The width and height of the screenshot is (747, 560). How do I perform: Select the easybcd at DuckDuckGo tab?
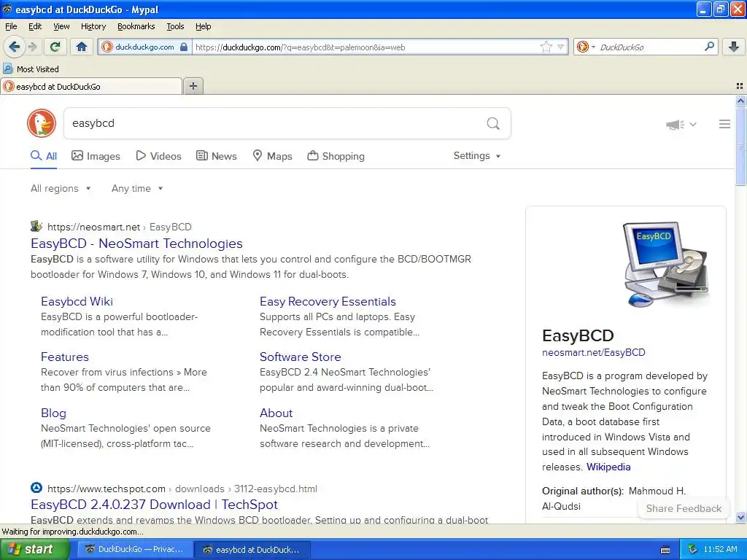91,86
